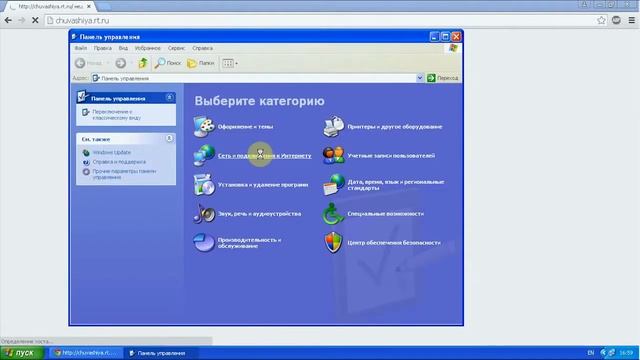Expand the Address bar dropdown arrow
This screenshot has height=360, width=640.
(x=420, y=78)
